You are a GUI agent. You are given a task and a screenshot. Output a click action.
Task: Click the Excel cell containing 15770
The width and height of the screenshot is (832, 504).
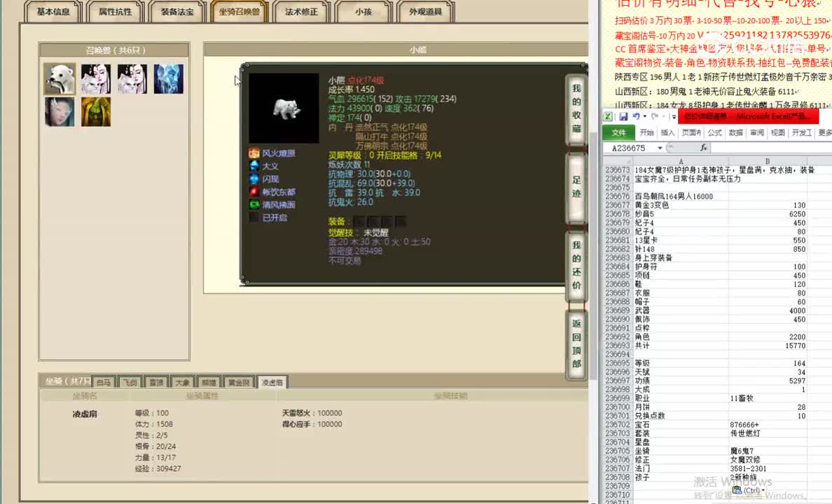click(768, 345)
